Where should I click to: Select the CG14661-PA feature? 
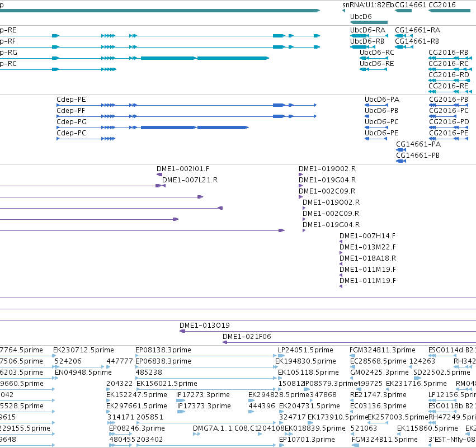(x=401, y=150)
